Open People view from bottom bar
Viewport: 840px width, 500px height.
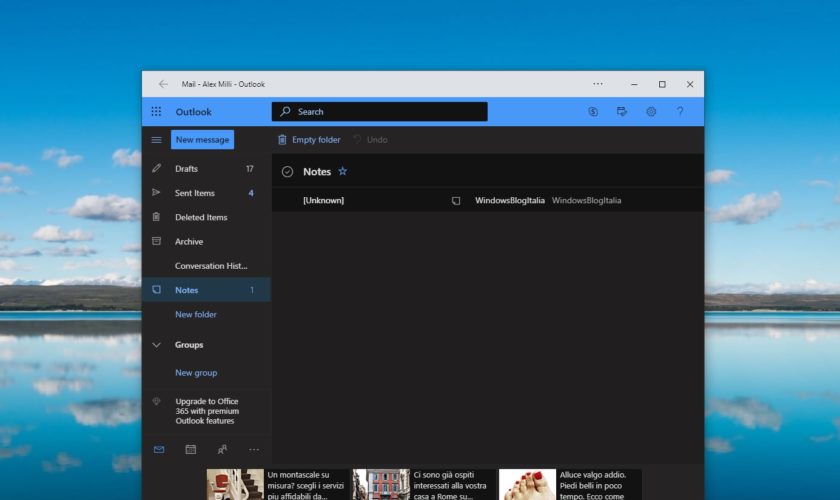222,450
